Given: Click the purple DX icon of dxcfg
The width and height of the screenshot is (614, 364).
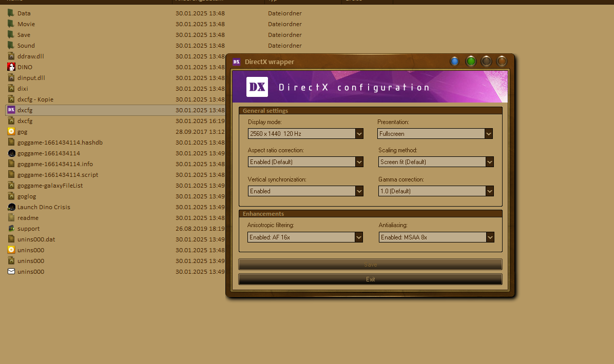Looking at the screenshot, I should (x=11, y=110).
